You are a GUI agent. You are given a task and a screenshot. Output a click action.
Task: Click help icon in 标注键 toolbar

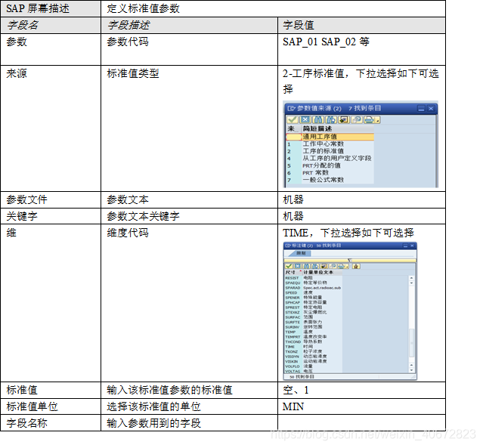coord(333,267)
